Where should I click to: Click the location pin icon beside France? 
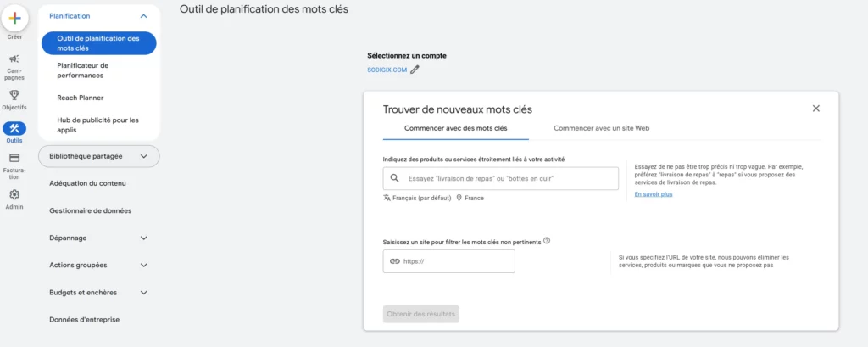point(459,198)
